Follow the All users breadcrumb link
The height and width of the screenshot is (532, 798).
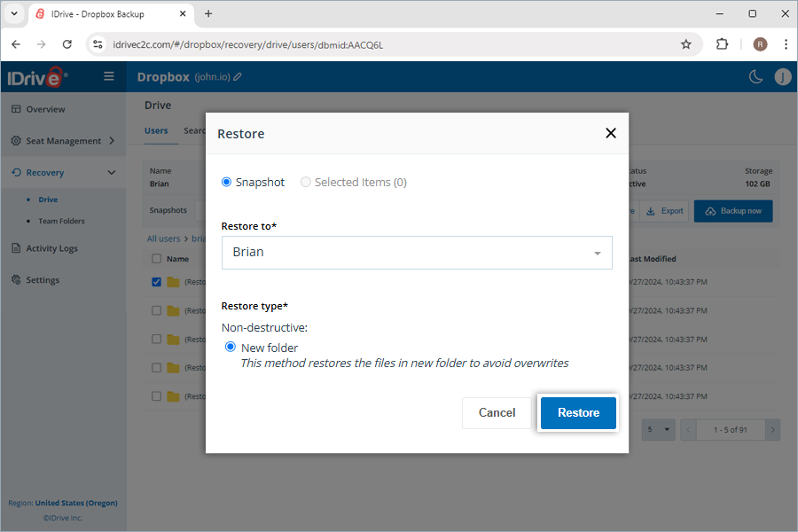[163, 239]
